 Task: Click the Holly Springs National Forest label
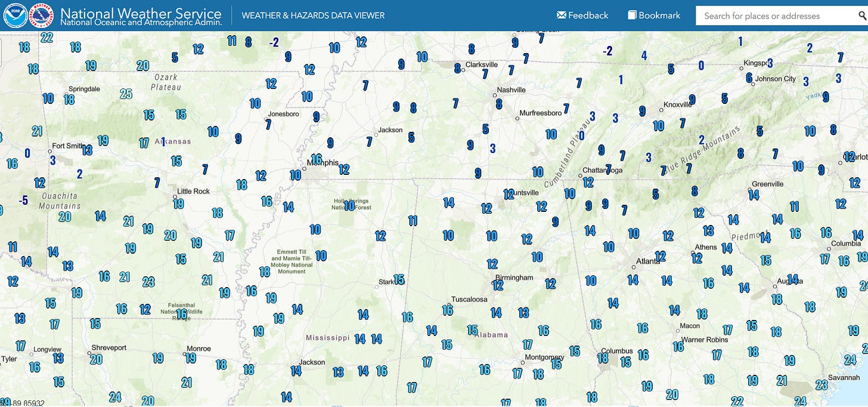click(352, 204)
